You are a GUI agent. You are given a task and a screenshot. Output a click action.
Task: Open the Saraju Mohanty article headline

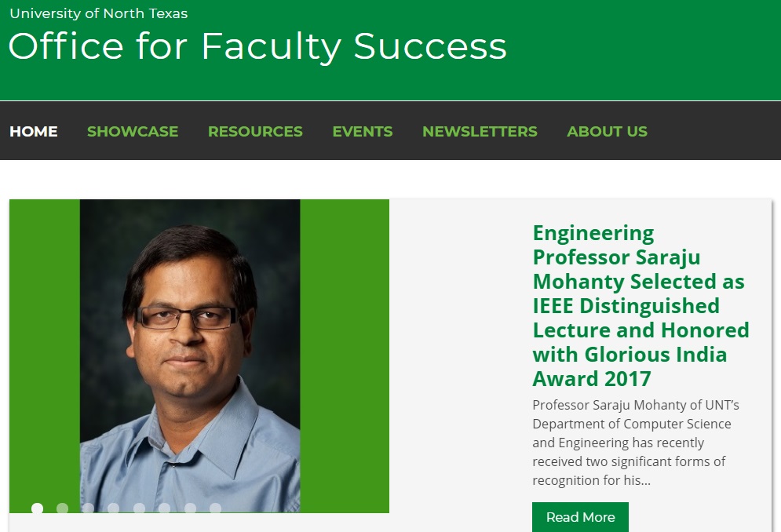(x=640, y=306)
